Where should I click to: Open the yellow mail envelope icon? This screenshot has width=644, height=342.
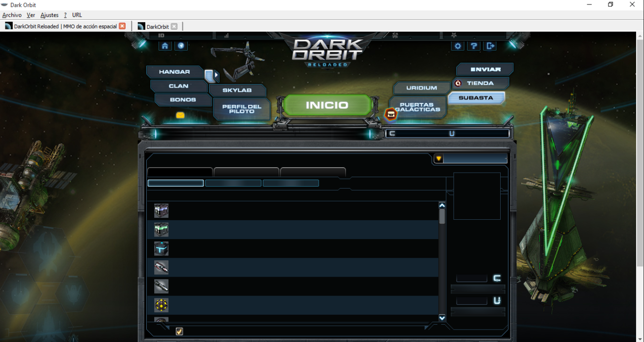(x=180, y=115)
